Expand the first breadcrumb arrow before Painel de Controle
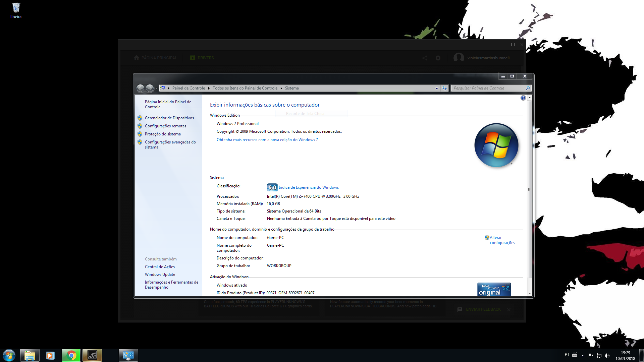The width and height of the screenshot is (644, 362). point(168,88)
